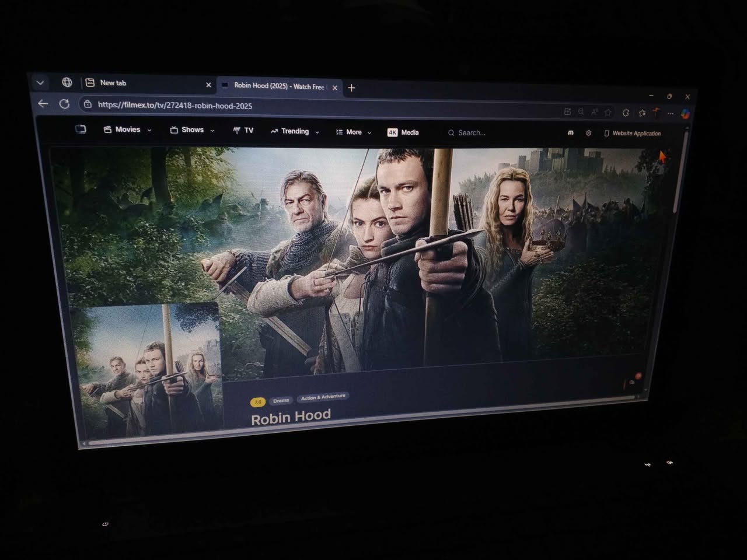Reload the page with the refresh icon
The width and height of the screenshot is (747, 560).
tap(64, 104)
